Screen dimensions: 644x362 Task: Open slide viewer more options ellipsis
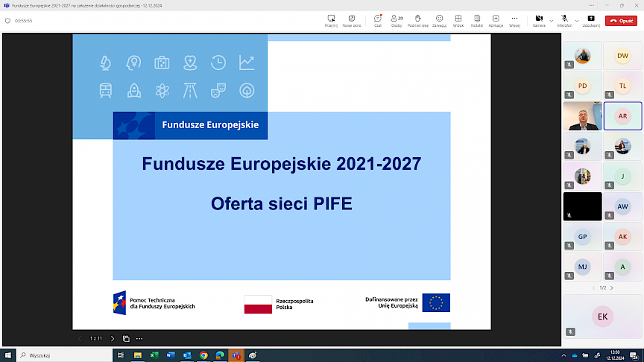click(x=139, y=339)
